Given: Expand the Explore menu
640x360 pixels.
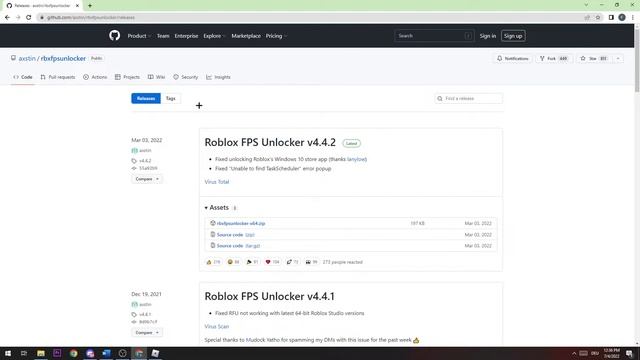Looking at the screenshot, I should point(214,36).
